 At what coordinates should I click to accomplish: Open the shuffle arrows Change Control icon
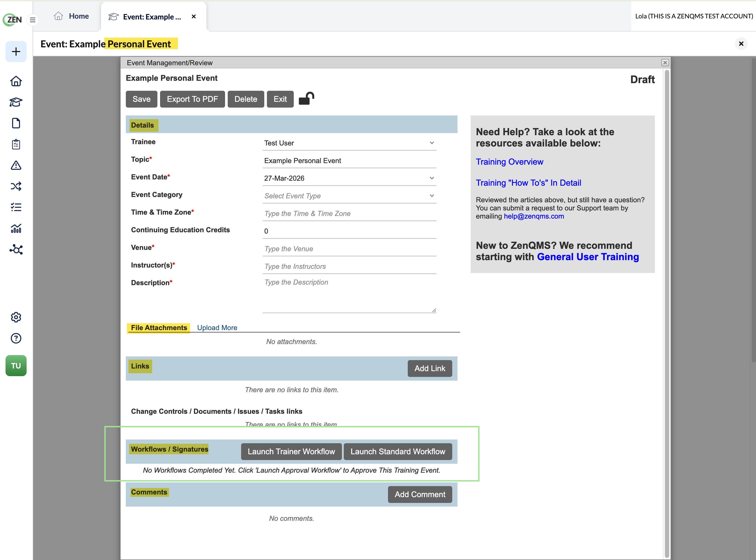pos(16,186)
